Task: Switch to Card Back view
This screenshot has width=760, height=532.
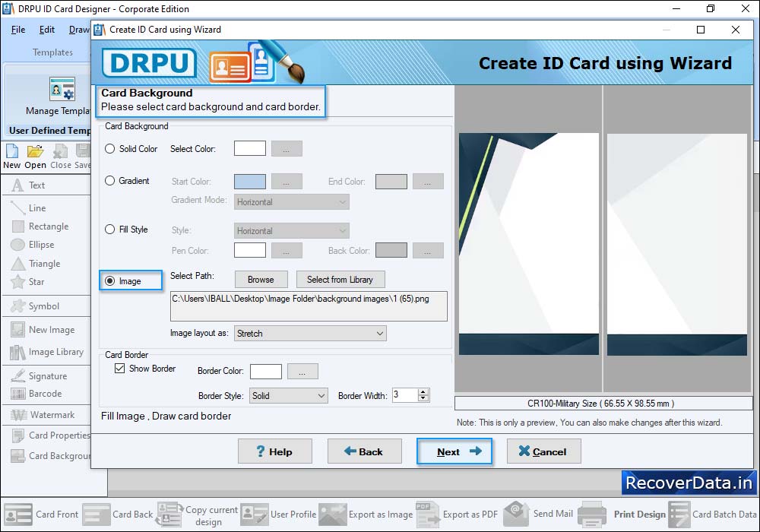Action: [x=118, y=514]
